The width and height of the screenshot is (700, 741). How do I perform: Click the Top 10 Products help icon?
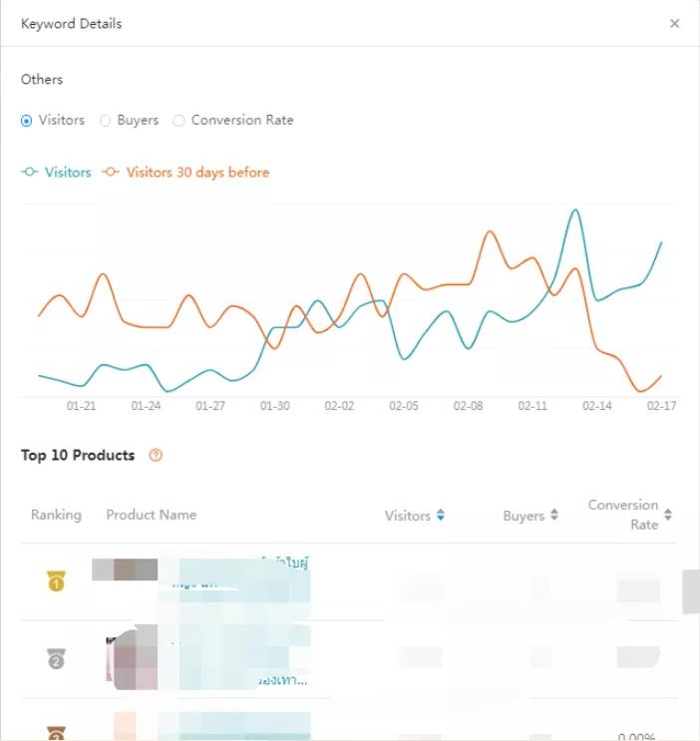pos(155,456)
